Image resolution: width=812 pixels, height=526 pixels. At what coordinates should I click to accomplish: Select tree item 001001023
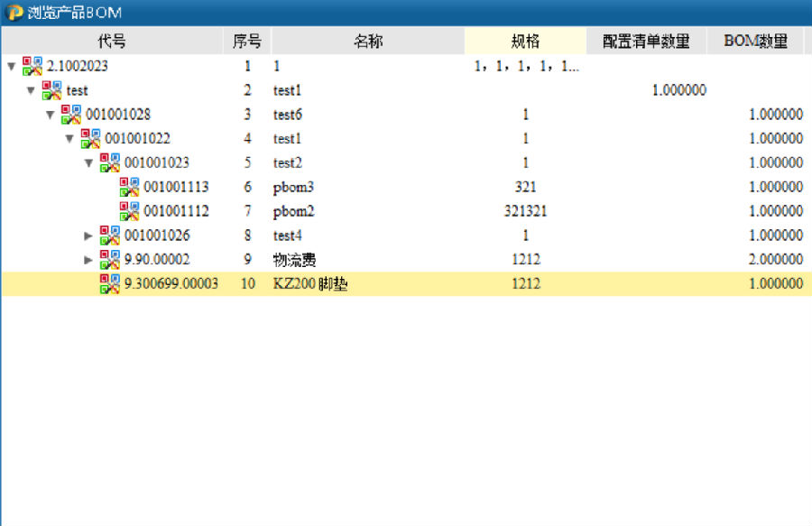point(157,162)
